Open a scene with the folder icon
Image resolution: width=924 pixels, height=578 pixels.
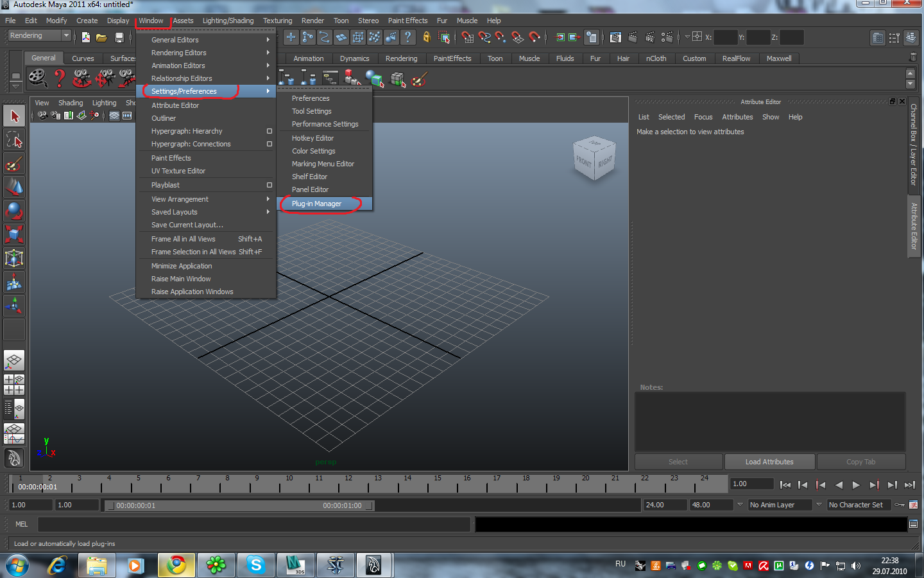pos(101,37)
